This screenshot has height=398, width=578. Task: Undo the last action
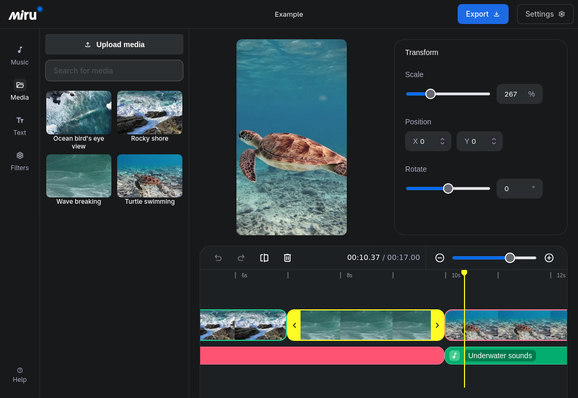coord(218,258)
